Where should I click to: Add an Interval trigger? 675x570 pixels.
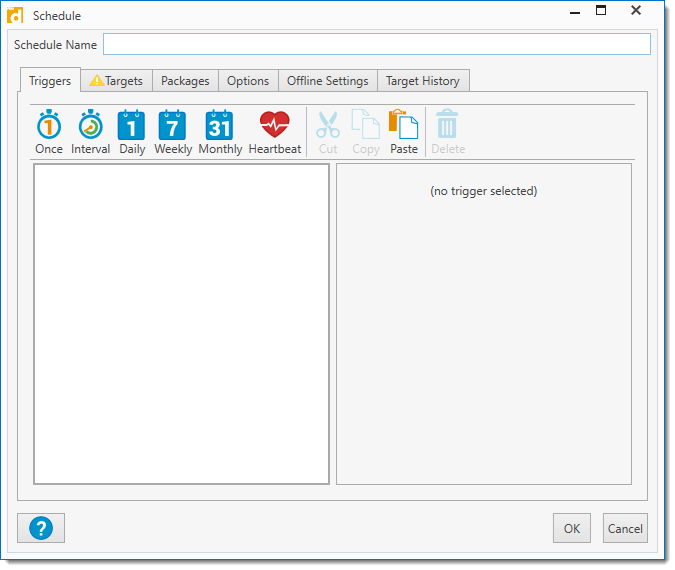pos(90,132)
